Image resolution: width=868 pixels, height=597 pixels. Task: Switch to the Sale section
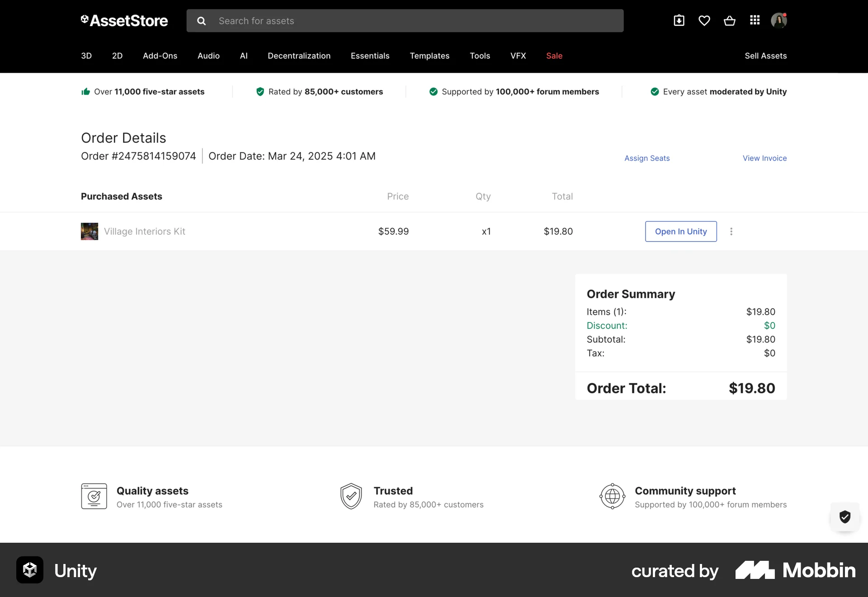(x=554, y=56)
